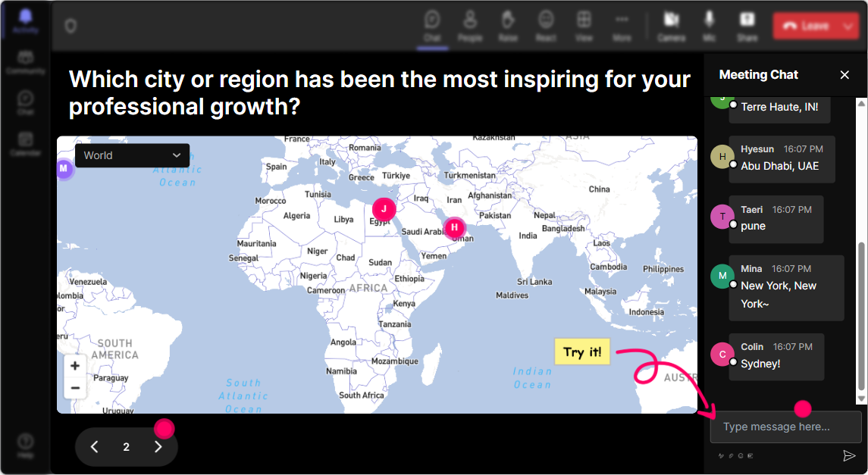Click the India label on map
This screenshot has height=475, width=868.
click(528, 236)
